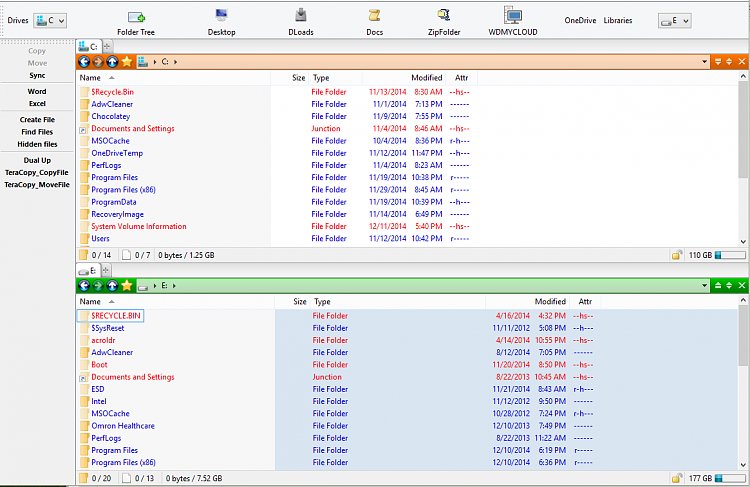The image size is (750, 487).
Task: Click Find Files in sidebar
Action: [37, 132]
